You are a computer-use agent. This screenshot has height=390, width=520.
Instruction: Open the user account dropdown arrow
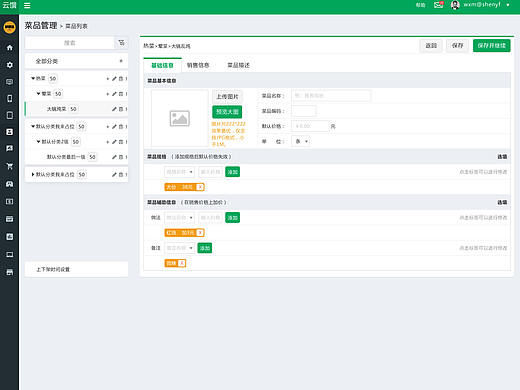pos(508,5)
